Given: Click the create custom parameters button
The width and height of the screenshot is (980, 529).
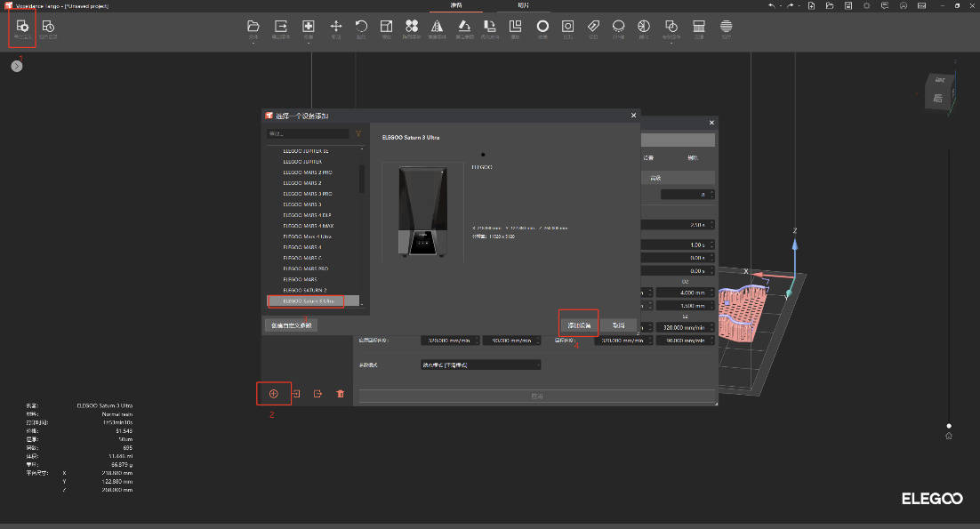Looking at the screenshot, I should pyautogui.click(x=292, y=325).
